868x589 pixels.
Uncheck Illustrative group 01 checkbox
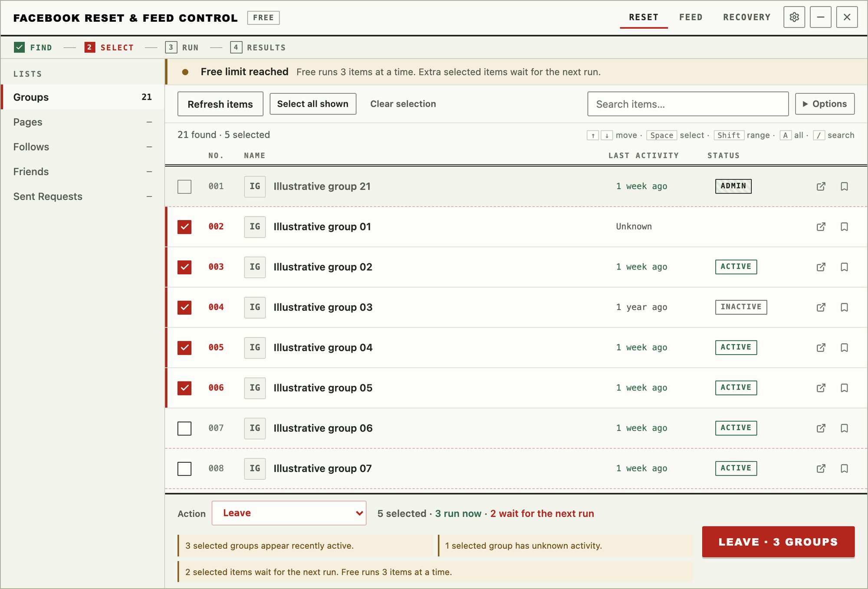click(184, 227)
